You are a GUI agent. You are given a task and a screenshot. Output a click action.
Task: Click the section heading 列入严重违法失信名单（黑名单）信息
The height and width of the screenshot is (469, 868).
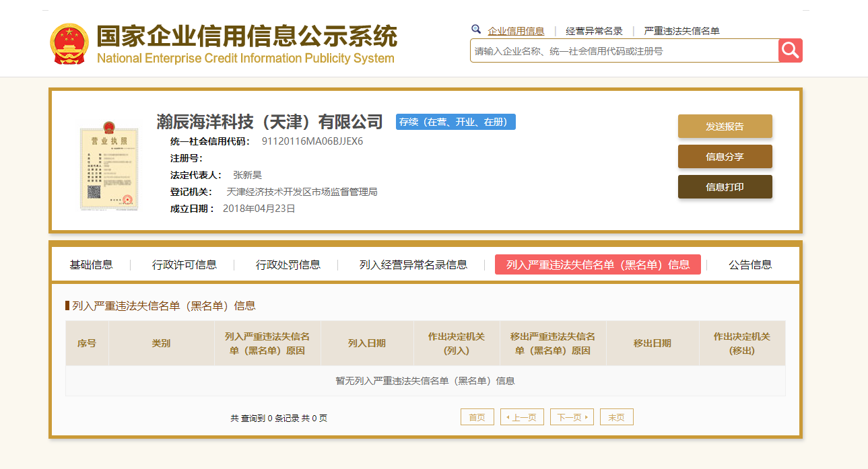point(164,305)
